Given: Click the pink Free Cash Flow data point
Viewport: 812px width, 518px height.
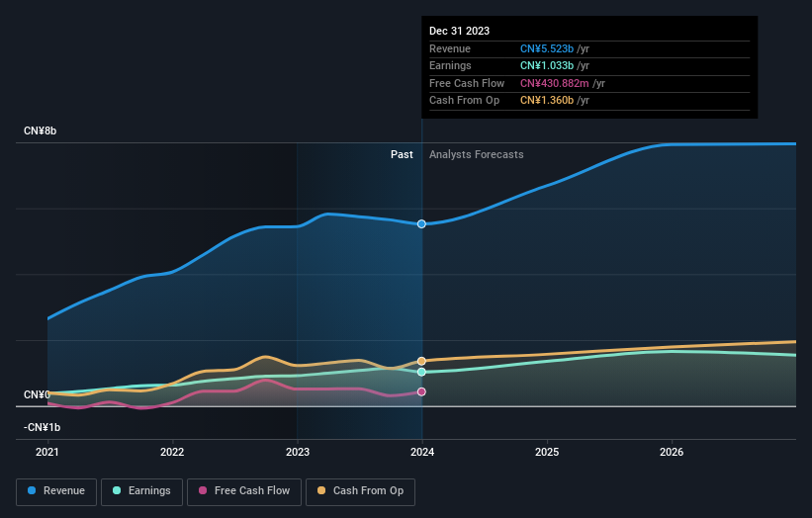Looking at the screenshot, I should click(421, 391).
